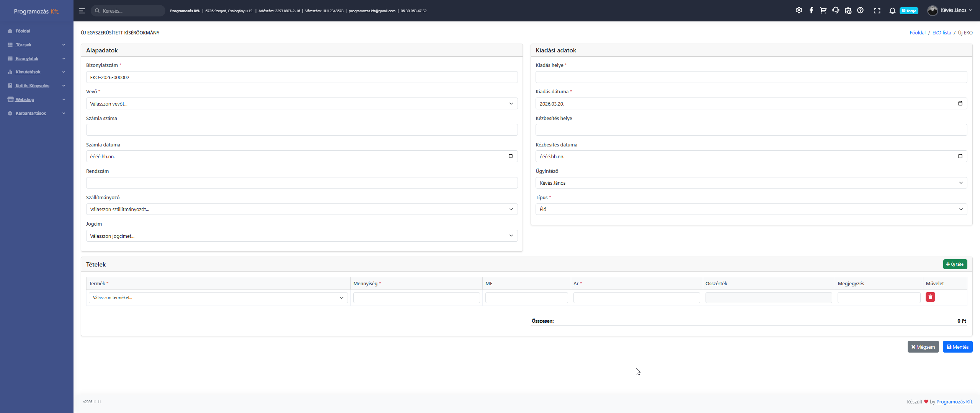This screenshot has height=413, width=980.
Task: Add new row with Új tétel button
Action: click(955, 264)
